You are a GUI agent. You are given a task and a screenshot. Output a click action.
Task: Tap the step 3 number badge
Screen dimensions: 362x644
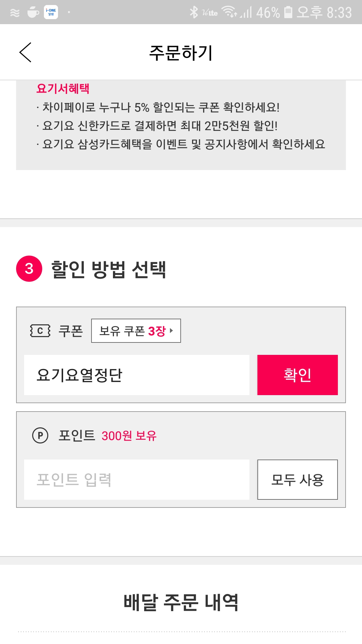pyautogui.click(x=29, y=269)
